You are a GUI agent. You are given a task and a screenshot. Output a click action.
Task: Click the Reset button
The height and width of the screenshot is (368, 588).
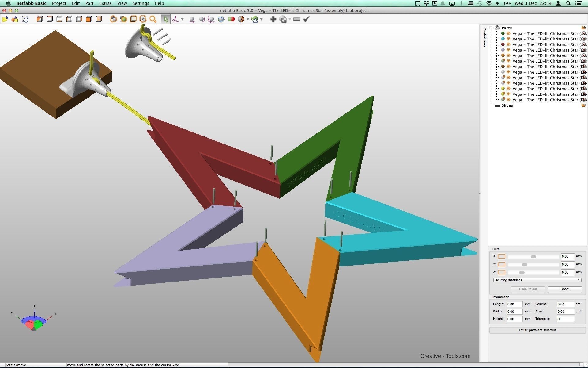click(x=564, y=289)
